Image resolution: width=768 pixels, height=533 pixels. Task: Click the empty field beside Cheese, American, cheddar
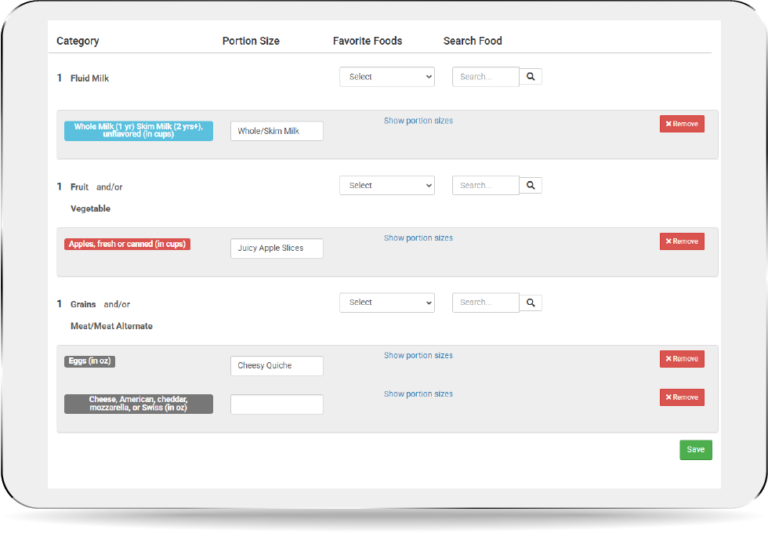(277, 404)
